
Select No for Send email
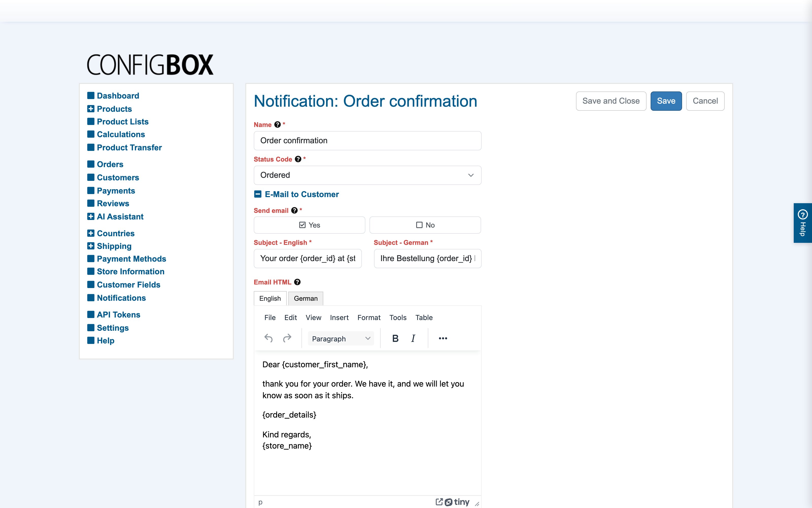(425, 225)
